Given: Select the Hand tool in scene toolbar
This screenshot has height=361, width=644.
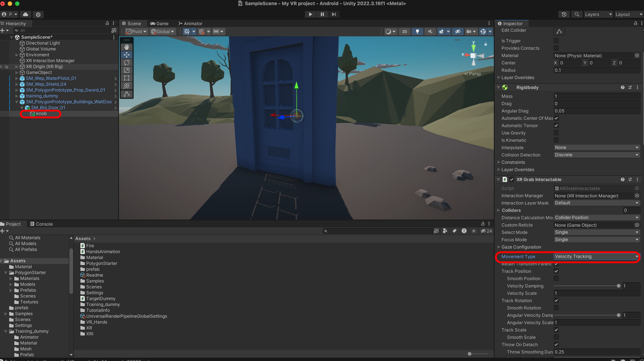Looking at the screenshot, I should click(126, 47).
